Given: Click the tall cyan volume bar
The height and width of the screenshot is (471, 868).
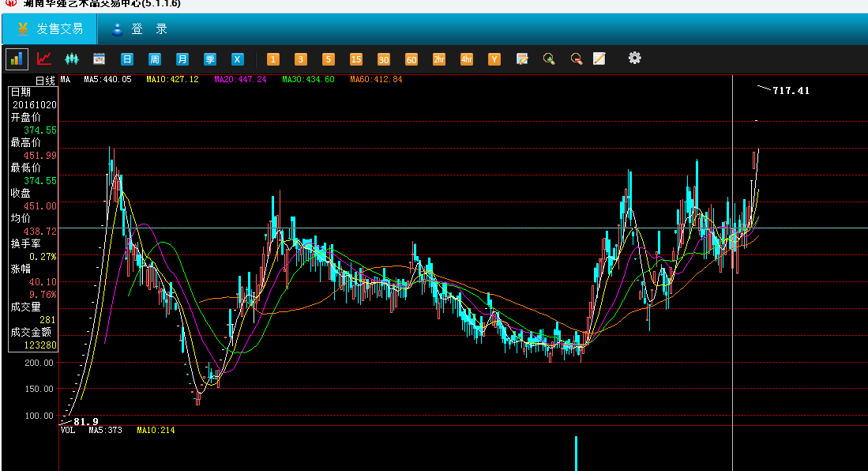Looking at the screenshot, I should click(x=576, y=454).
